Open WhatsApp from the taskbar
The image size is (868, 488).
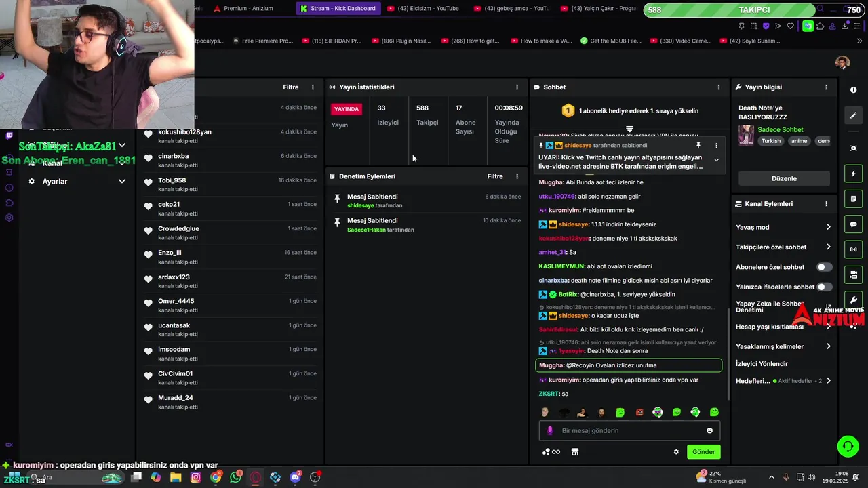235,477
